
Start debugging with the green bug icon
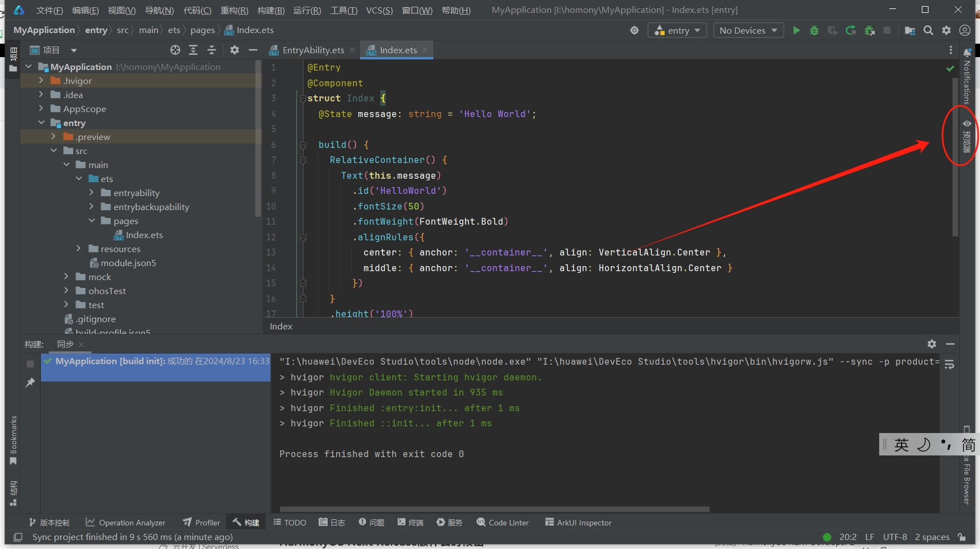pyautogui.click(x=814, y=30)
